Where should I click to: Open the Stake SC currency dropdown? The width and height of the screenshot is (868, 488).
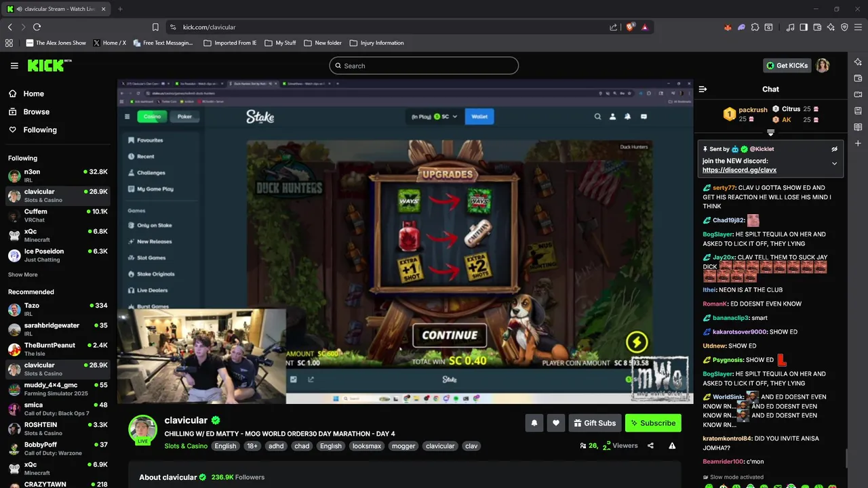point(434,117)
